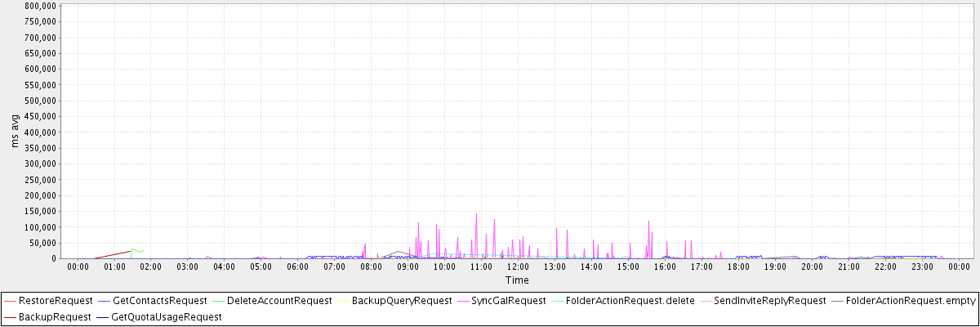This screenshot has height=327, width=980.
Task: Click the 11:00 tick on time axis
Action: coord(481,267)
